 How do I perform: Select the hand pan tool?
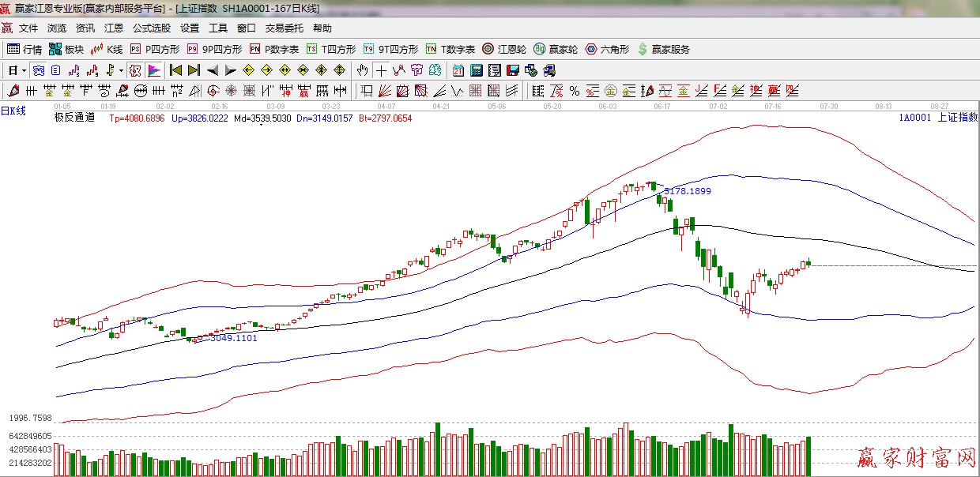coord(363,70)
